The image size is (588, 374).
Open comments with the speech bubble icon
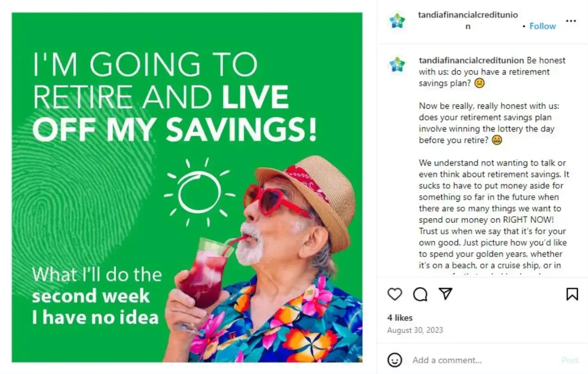(x=419, y=295)
